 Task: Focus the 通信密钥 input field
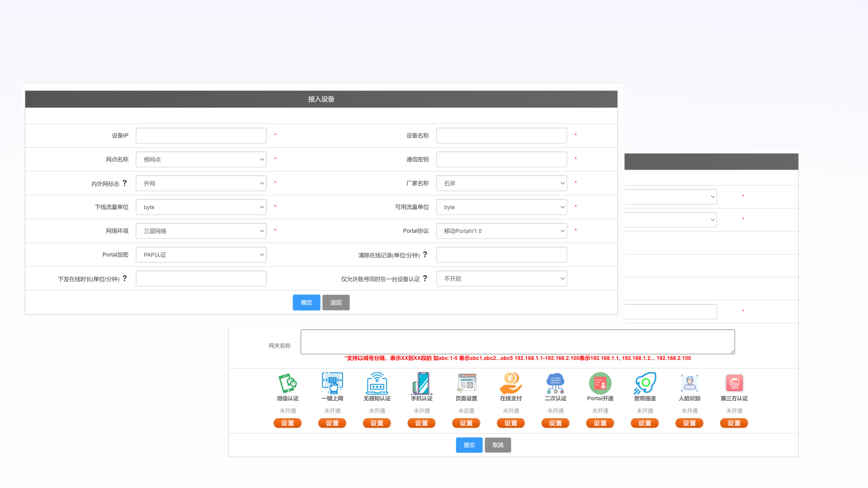point(502,159)
